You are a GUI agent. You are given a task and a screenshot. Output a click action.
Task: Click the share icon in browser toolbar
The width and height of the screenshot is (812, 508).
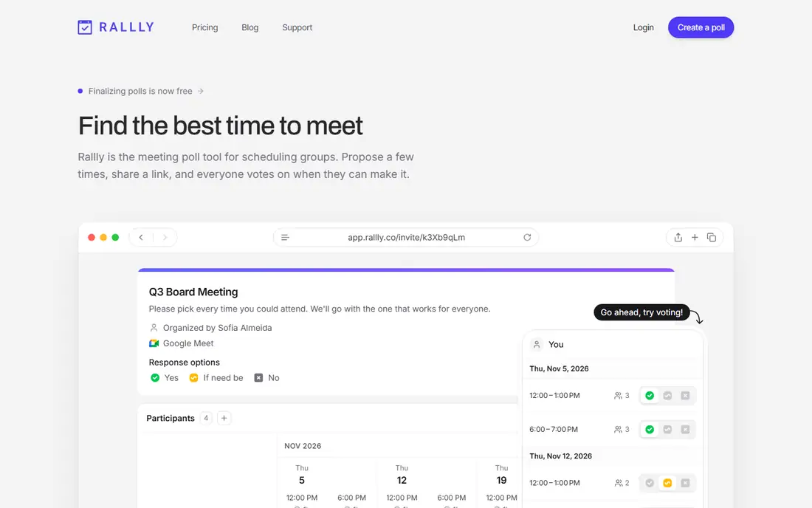coord(678,237)
